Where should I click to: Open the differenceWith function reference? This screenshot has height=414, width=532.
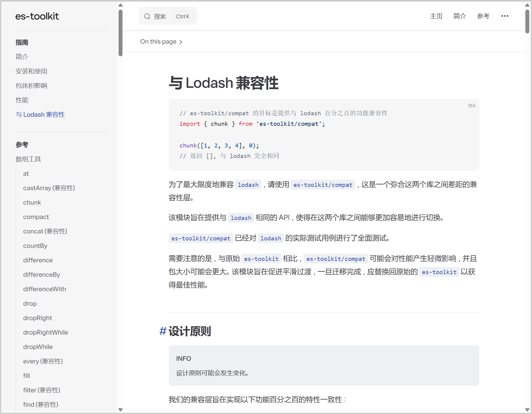coord(45,289)
